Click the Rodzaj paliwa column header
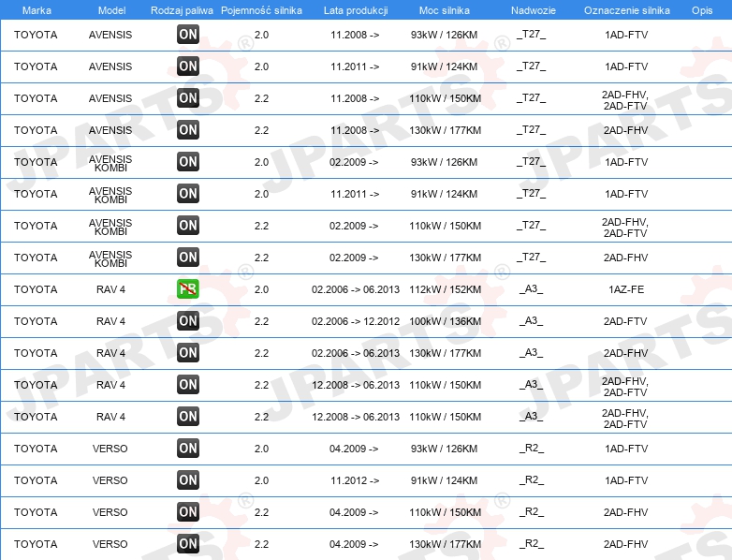The height and width of the screenshot is (560, 732). tap(182, 10)
